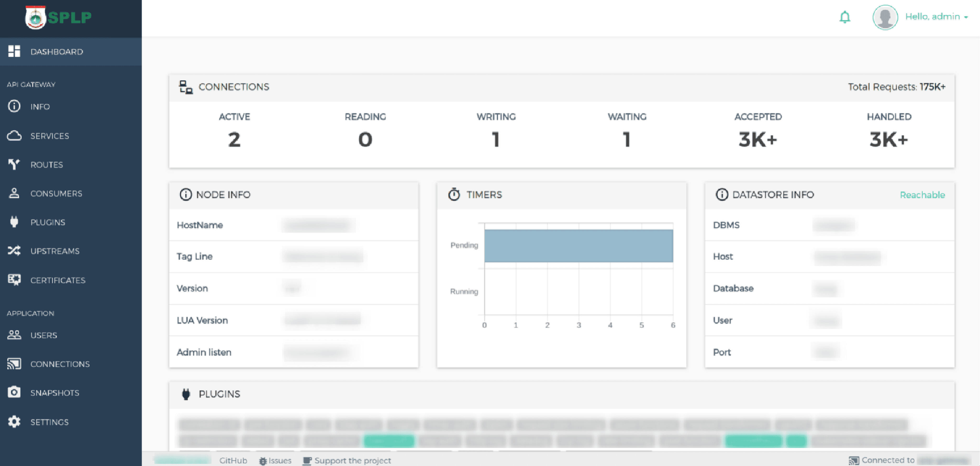Click the Services cloud icon
The height and width of the screenshot is (466, 980).
pyautogui.click(x=14, y=135)
